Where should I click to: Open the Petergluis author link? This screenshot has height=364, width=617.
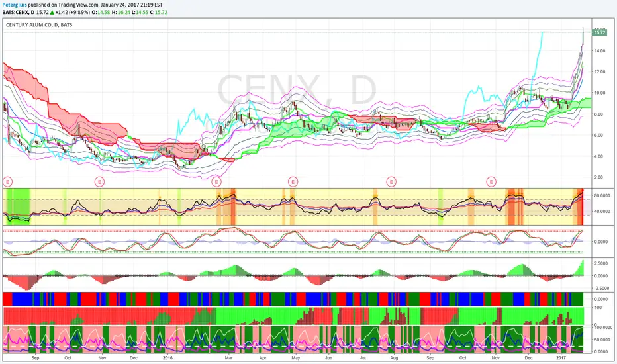tap(15, 5)
